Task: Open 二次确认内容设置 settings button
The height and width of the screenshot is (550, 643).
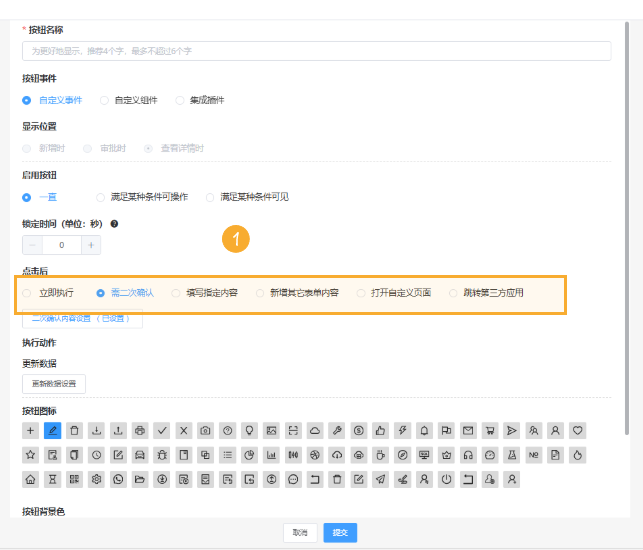Action: 82,319
